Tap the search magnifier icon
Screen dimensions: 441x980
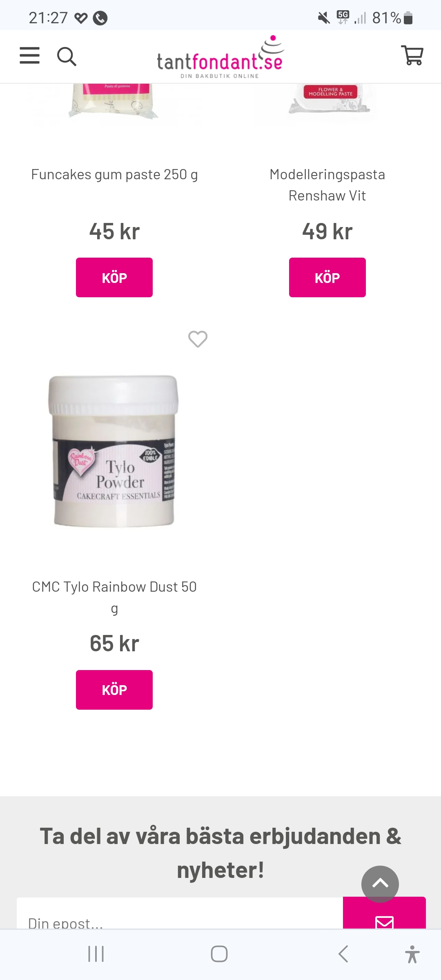tap(67, 56)
